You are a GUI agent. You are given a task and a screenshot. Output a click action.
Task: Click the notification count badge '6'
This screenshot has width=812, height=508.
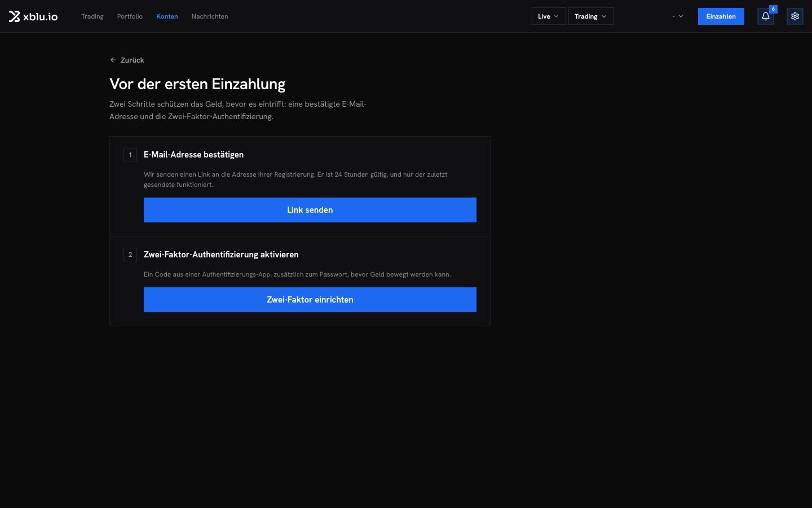(773, 9)
